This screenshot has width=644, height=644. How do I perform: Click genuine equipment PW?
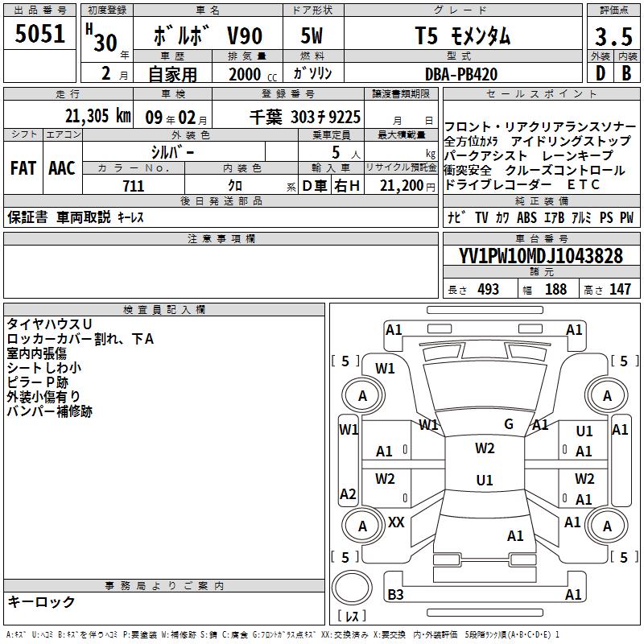coord(626,217)
